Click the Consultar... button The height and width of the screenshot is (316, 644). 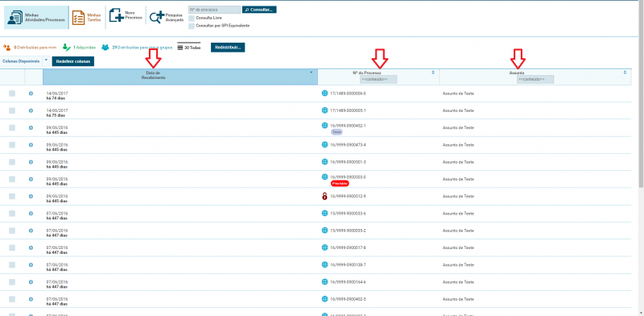pyautogui.click(x=259, y=10)
